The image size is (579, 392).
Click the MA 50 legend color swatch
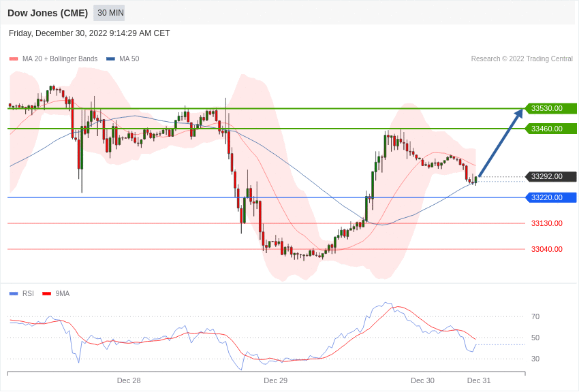point(110,59)
